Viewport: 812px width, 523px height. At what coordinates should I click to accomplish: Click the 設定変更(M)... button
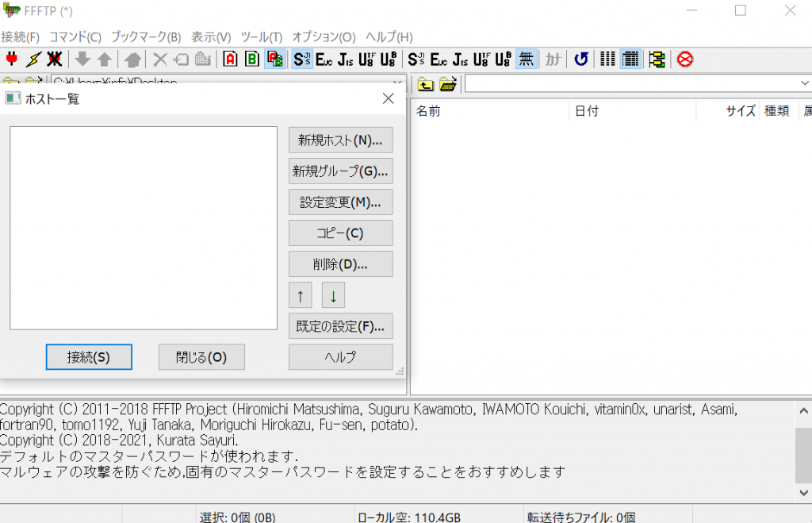click(341, 202)
